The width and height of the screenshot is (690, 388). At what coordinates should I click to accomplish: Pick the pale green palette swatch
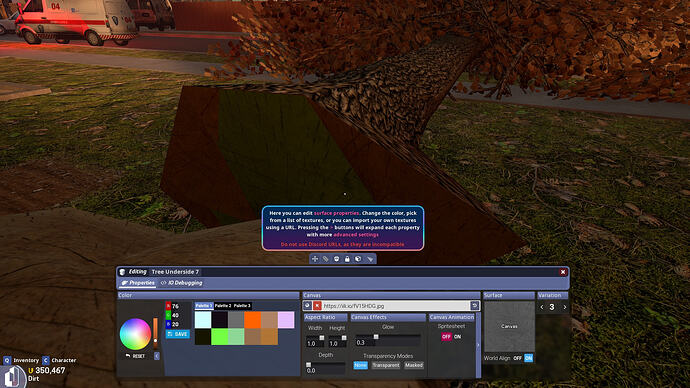point(236,337)
